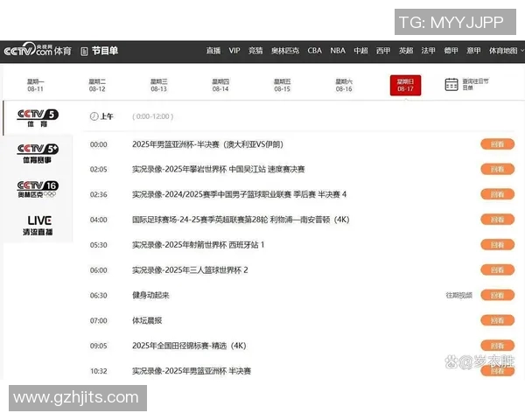Select the 星期四 08-14 date tab

[220, 85]
